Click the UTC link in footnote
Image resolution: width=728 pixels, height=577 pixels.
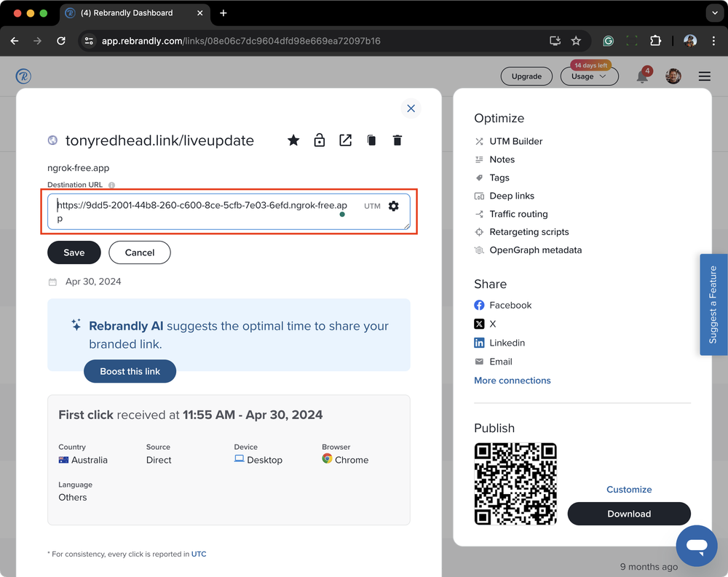point(199,554)
